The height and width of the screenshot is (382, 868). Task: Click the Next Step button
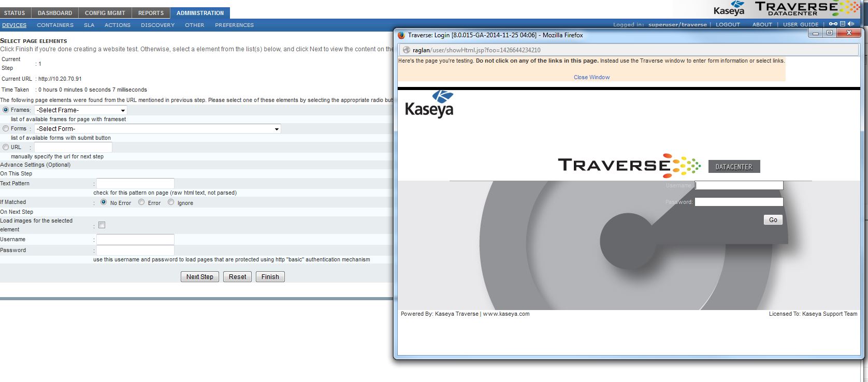200,277
